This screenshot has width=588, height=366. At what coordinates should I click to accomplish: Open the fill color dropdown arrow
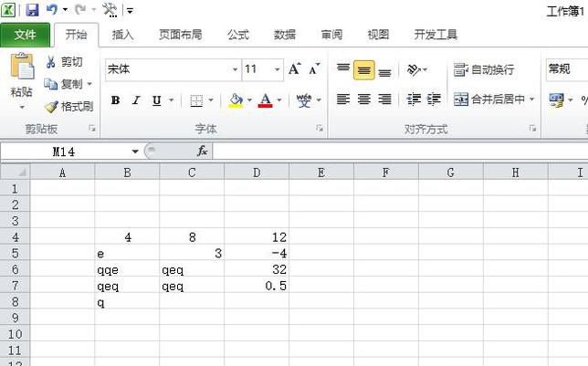pos(250,100)
